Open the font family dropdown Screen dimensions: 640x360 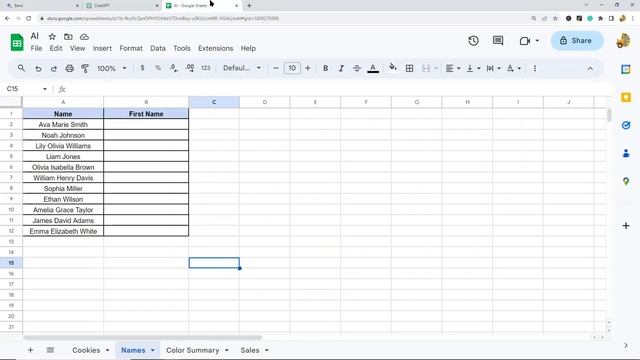coord(242,68)
